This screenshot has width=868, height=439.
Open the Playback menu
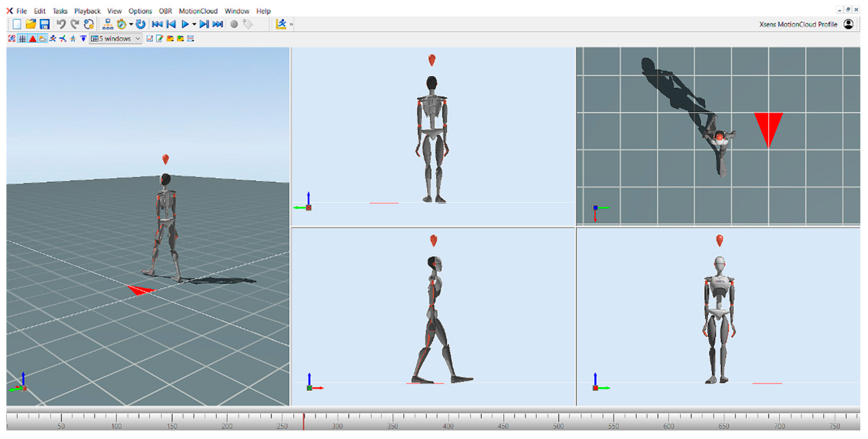point(87,11)
